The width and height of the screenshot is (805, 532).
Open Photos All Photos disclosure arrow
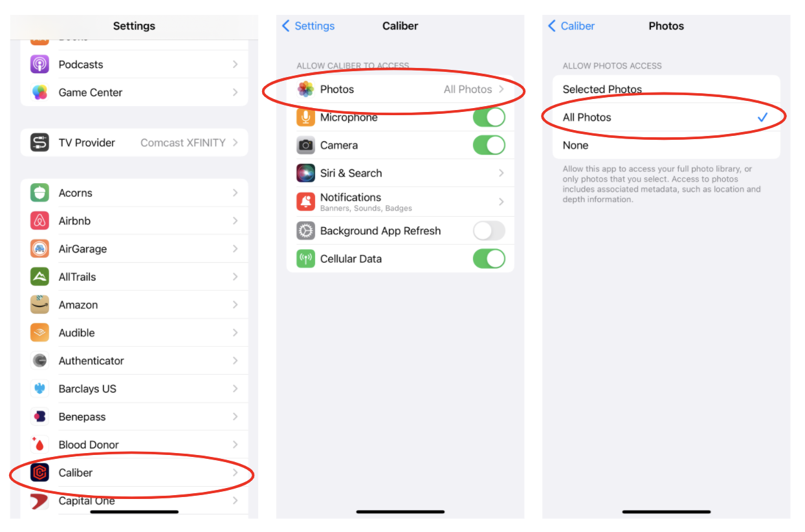(x=502, y=89)
